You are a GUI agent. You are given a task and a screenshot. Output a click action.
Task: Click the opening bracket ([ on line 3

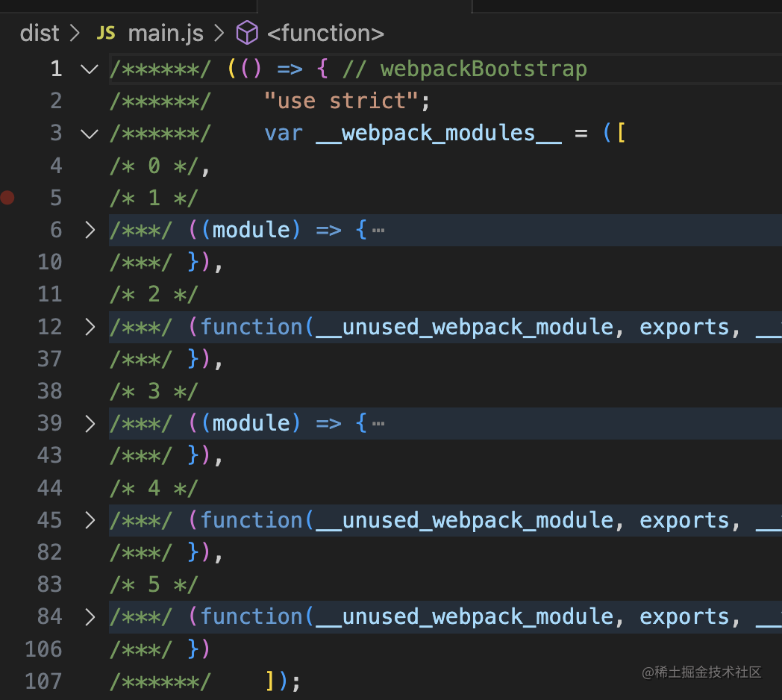point(614,134)
